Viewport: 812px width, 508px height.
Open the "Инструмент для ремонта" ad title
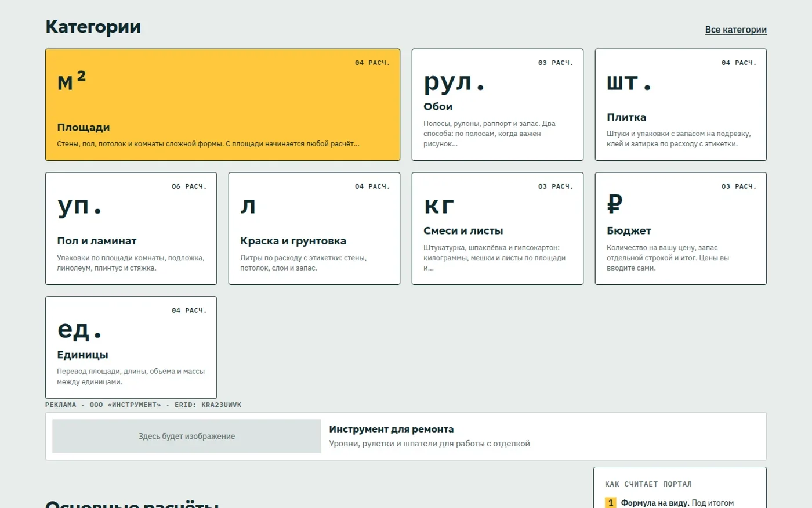391,429
